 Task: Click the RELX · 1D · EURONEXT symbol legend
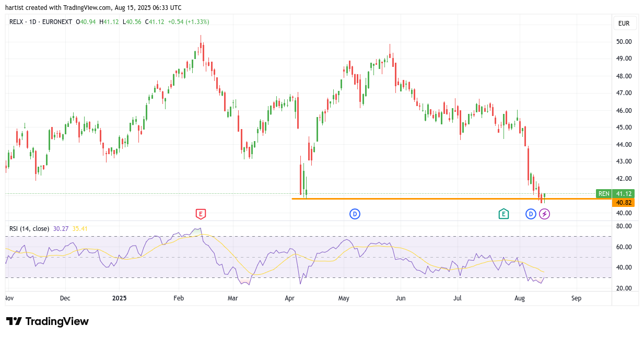pos(41,22)
